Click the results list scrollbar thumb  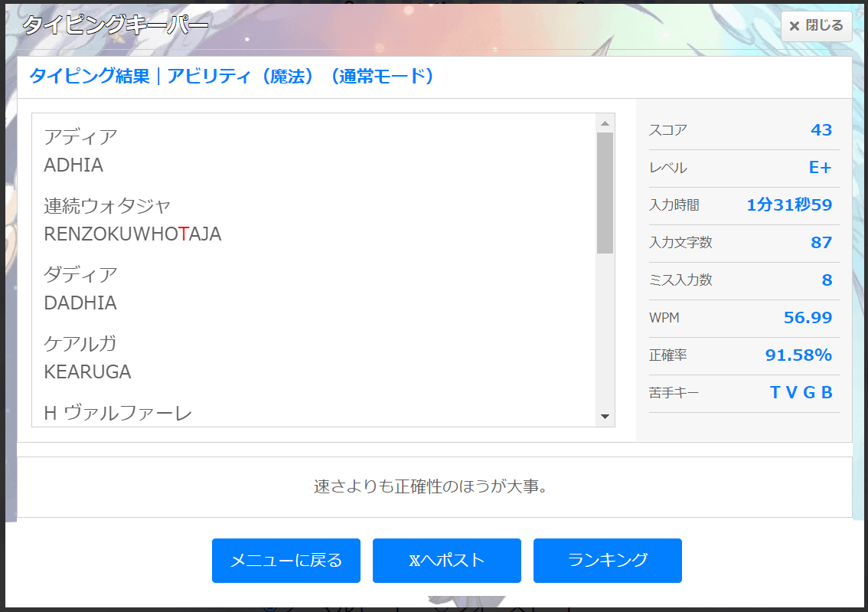[x=605, y=191]
